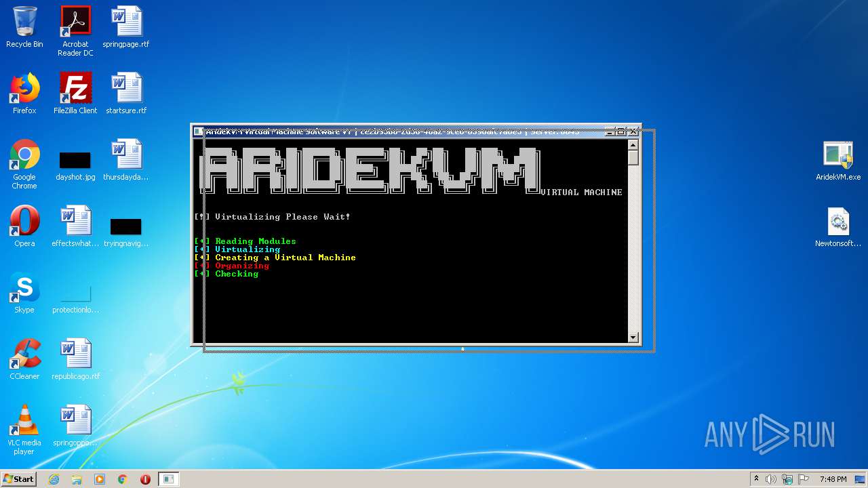Open the Recycle Bin desktop icon
Viewport: 868px width, 488px height.
pos(24,27)
